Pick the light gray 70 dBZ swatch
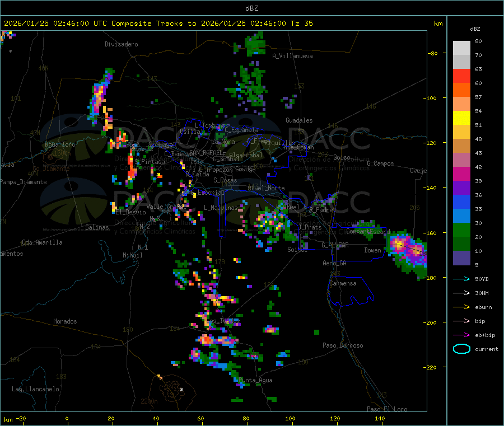Image resolution: width=504 pixels, height=426 pixels. [461, 48]
